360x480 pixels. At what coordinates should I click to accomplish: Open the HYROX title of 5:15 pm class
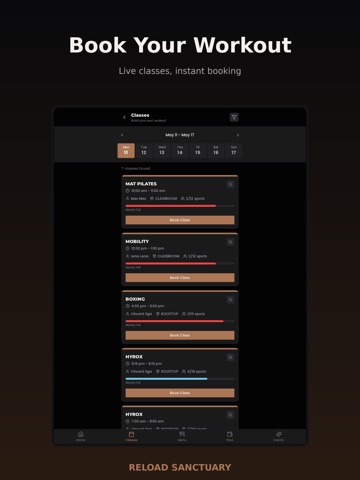click(x=134, y=357)
